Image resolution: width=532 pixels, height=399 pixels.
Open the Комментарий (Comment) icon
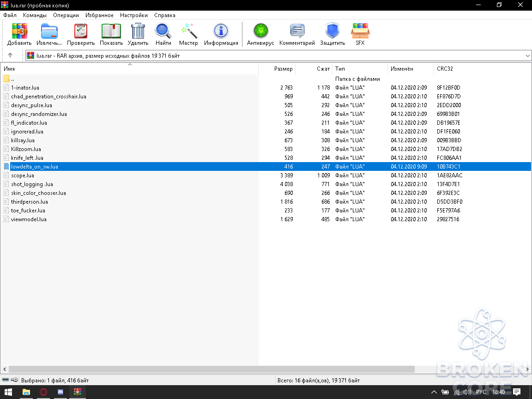(297, 31)
